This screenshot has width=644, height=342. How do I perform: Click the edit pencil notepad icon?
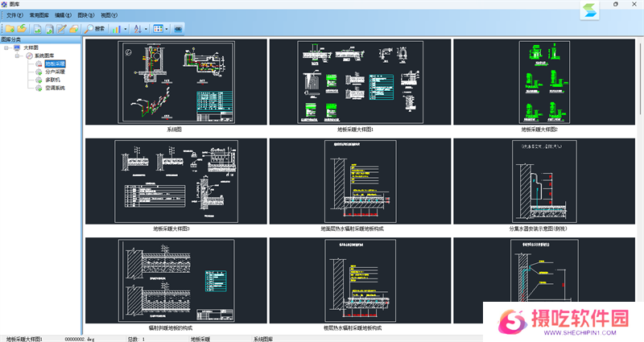(x=62, y=29)
